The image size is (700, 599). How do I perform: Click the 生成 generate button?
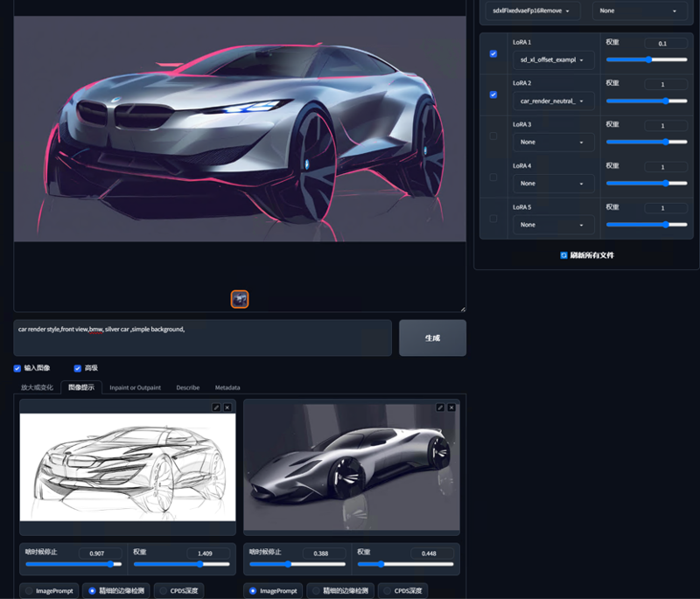[432, 338]
